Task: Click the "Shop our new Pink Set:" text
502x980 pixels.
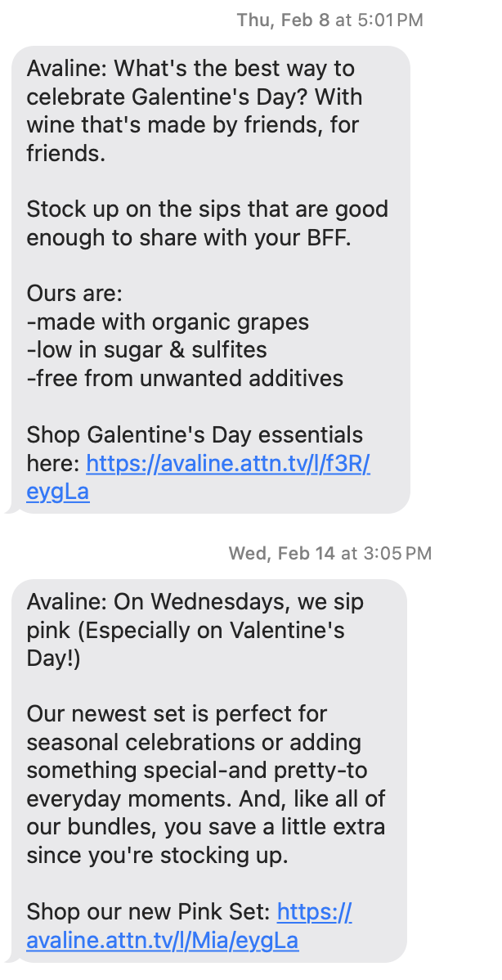Action: [x=149, y=912]
